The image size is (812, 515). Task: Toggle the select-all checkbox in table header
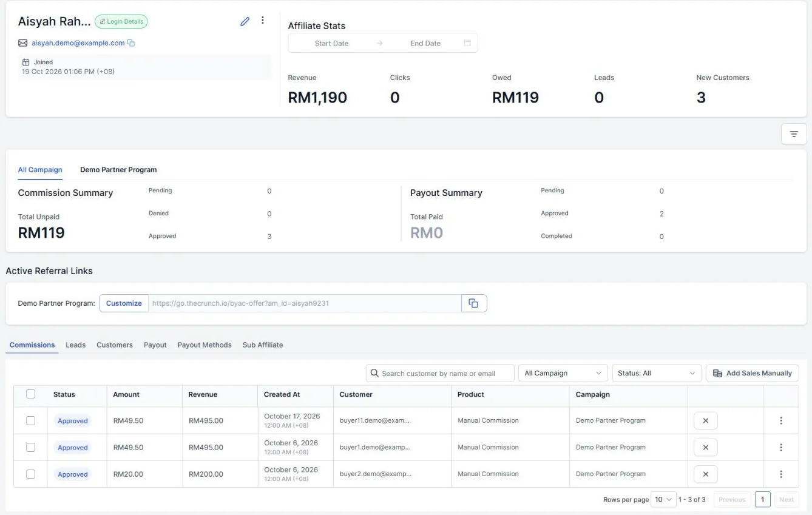pyautogui.click(x=31, y=394)
